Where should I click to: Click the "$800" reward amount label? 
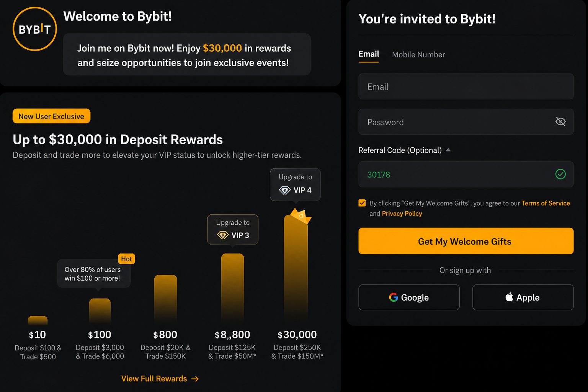pos(165,335)
